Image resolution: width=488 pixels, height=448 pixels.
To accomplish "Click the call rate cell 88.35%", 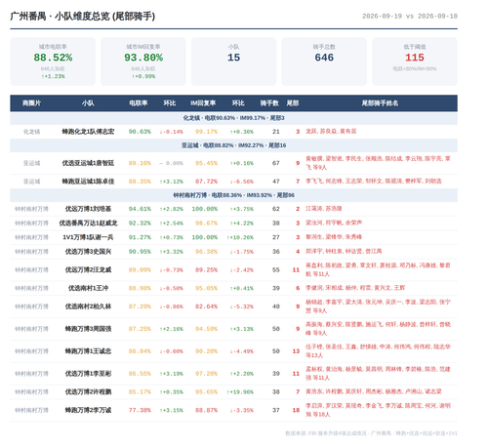I will 140,182.
